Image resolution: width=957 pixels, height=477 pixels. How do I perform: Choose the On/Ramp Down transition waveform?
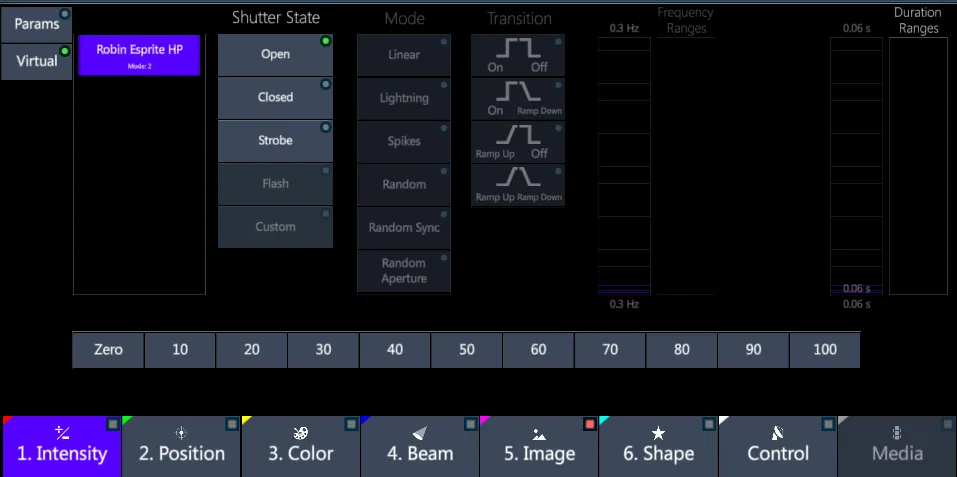pos(518,99)
